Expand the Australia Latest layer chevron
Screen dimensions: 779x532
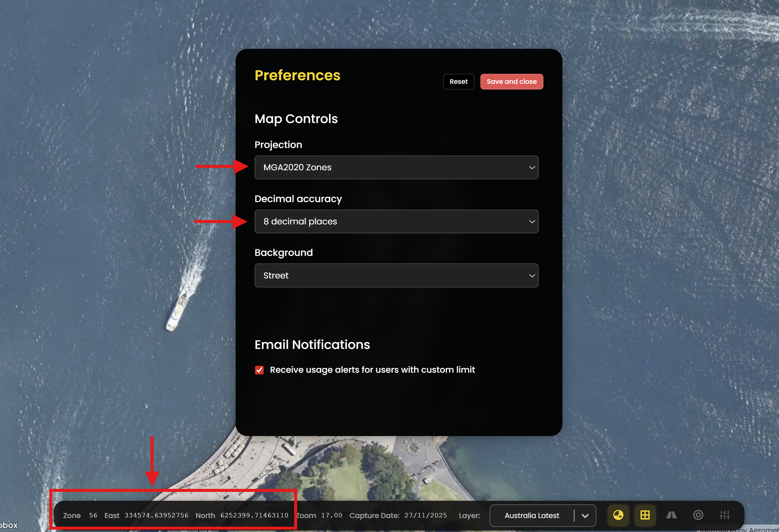585,516
